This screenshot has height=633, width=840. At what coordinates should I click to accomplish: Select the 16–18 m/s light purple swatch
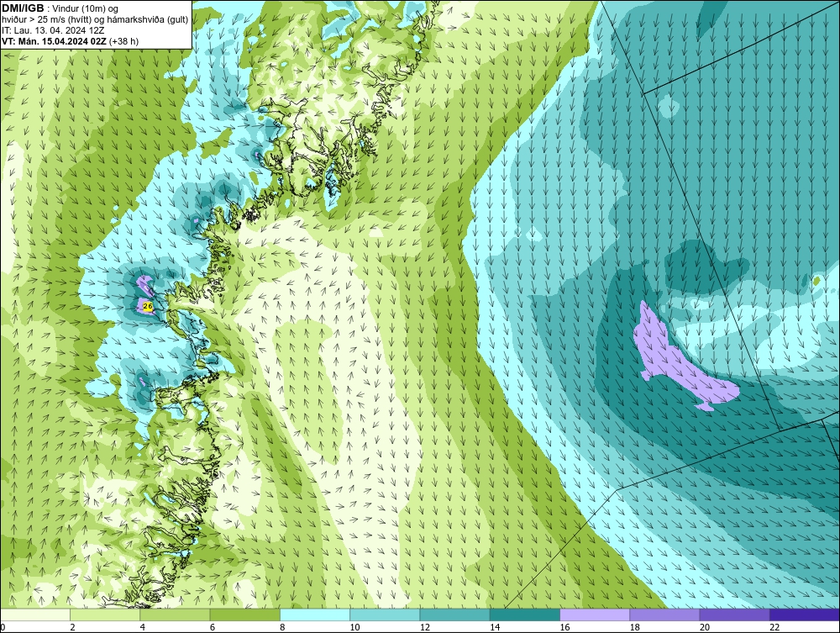tap(595, 615)
